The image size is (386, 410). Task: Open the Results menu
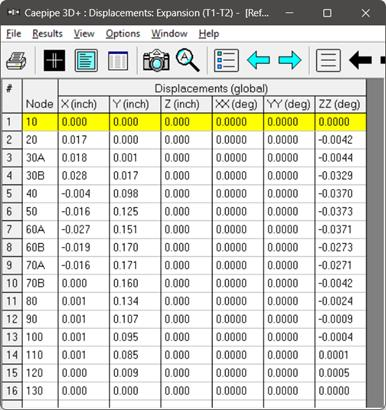click(x=47, y=34)
